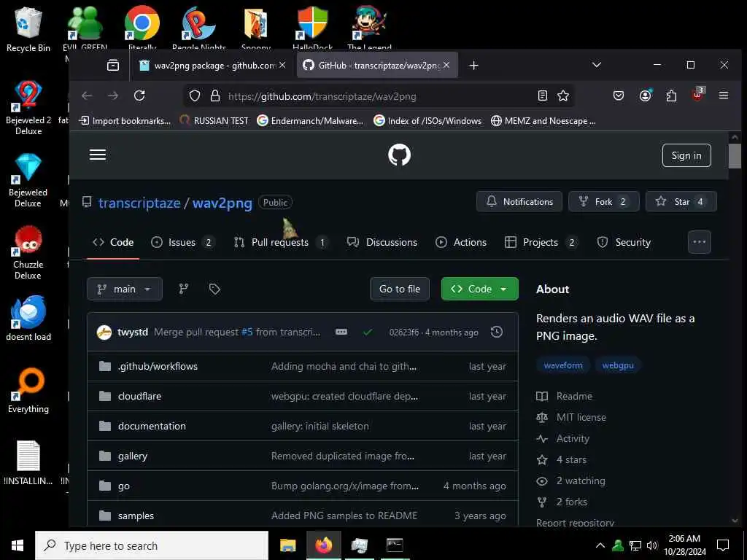Open pull request #5 link
747x560 pixels.
[x=247, y=332]
